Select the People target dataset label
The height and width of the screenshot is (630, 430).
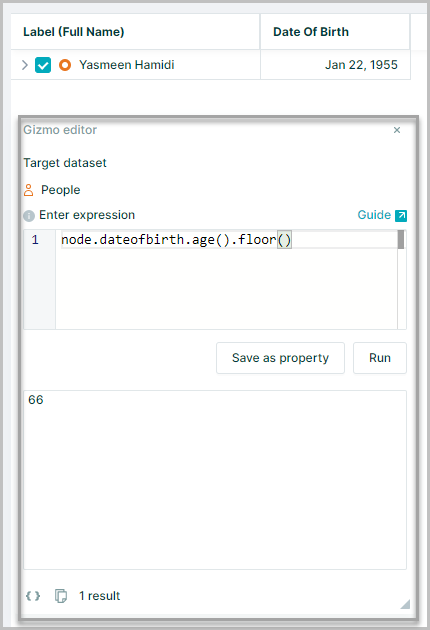coord(61,190)
